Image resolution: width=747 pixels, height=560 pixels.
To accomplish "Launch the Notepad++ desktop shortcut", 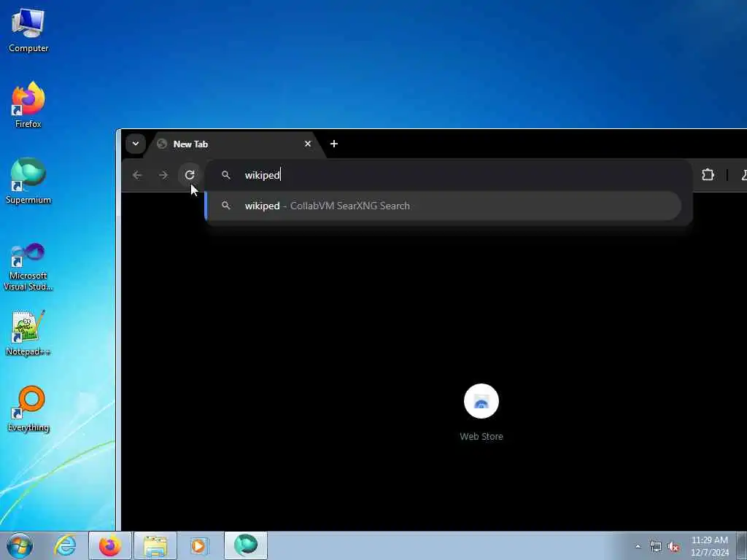I will point(28,333).
